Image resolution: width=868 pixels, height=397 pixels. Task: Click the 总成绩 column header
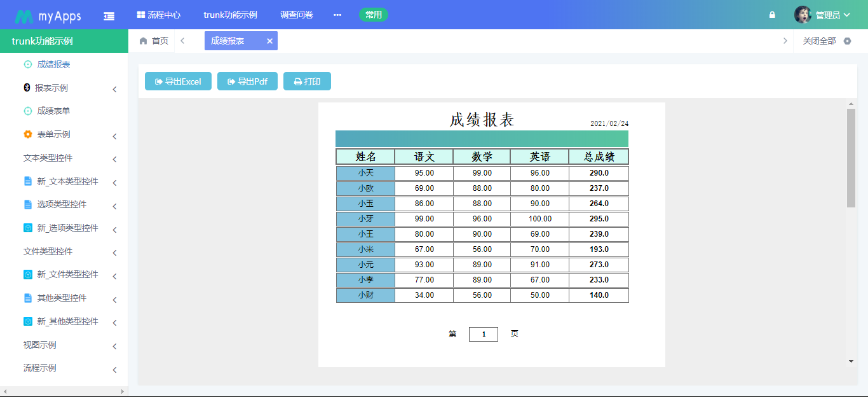click(599, 157)
